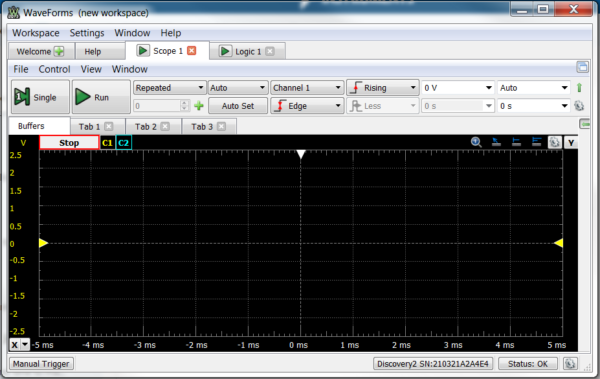
Task: Open the Repeated acquisition mode dropdown
Action: coord(169,88)
